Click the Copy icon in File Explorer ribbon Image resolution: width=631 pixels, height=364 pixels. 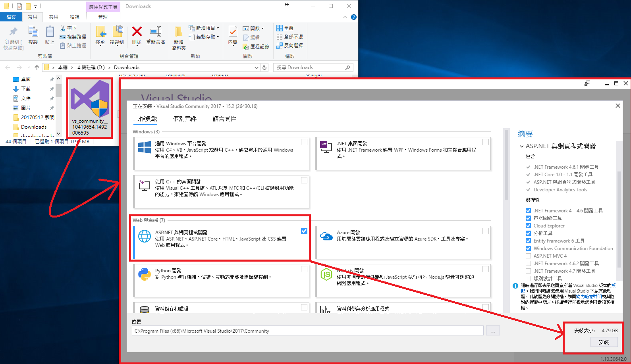[33, 32]
